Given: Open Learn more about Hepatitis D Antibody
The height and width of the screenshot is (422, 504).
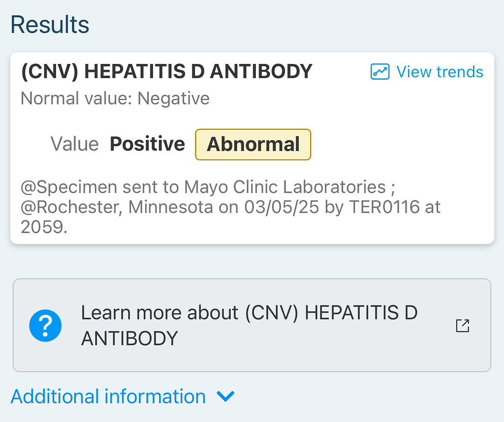Looking at the screenshot, I should click(249, 325).
